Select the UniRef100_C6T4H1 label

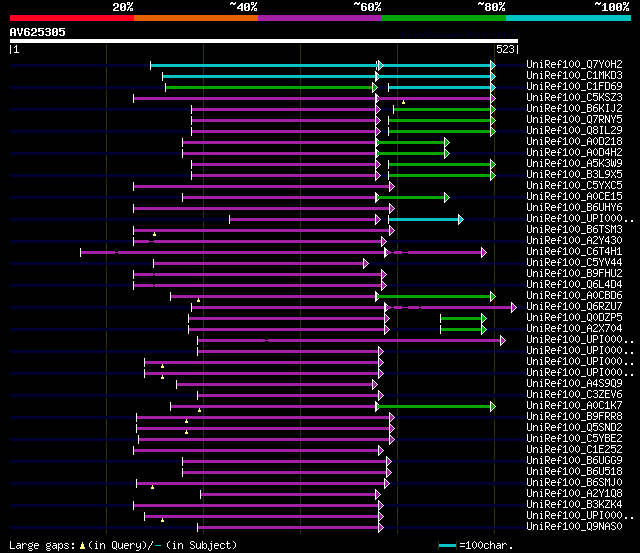click(574, 252)
